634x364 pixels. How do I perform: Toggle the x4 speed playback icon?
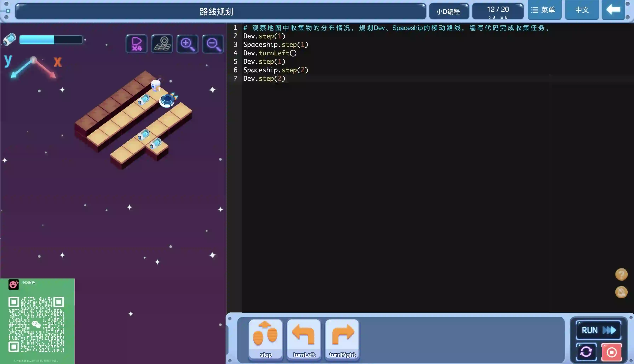(x=136, y=44)
